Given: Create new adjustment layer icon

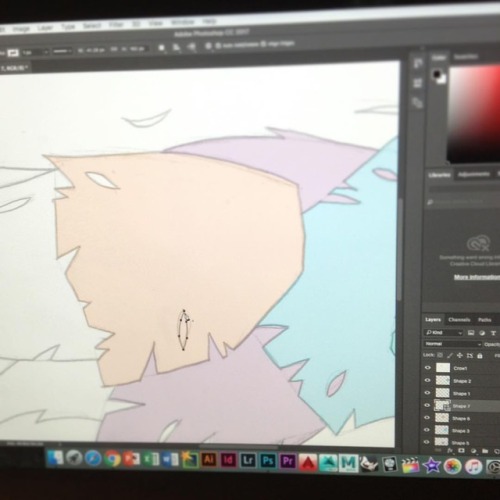Looking at the screenshot, I should (x=473, y=451).
